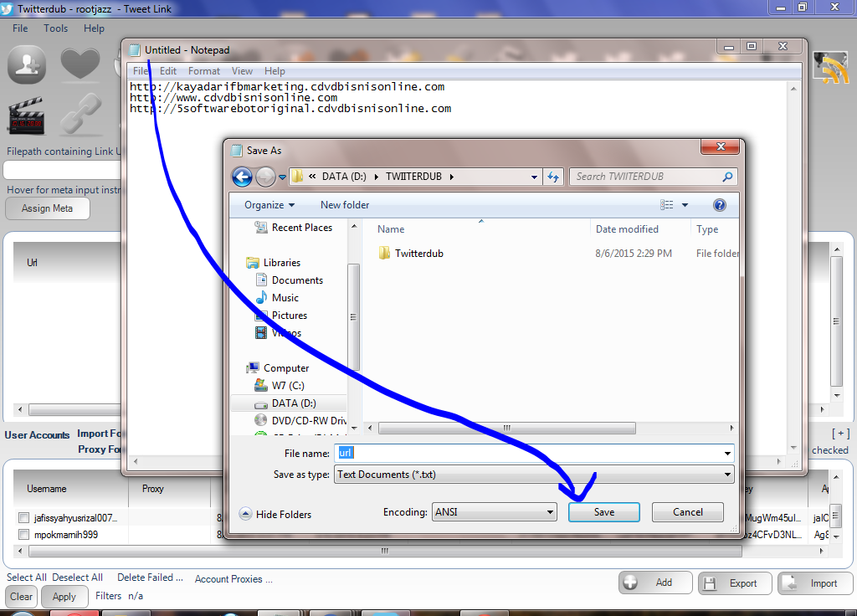
Task: Click Select All accounts link
Action: point(26,577)
